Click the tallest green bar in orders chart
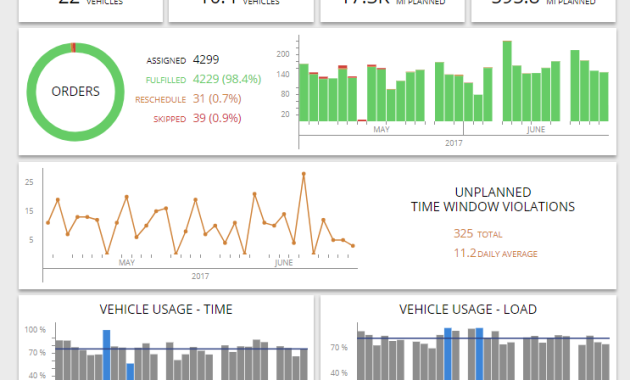630x380 pixels. (507, 81)
